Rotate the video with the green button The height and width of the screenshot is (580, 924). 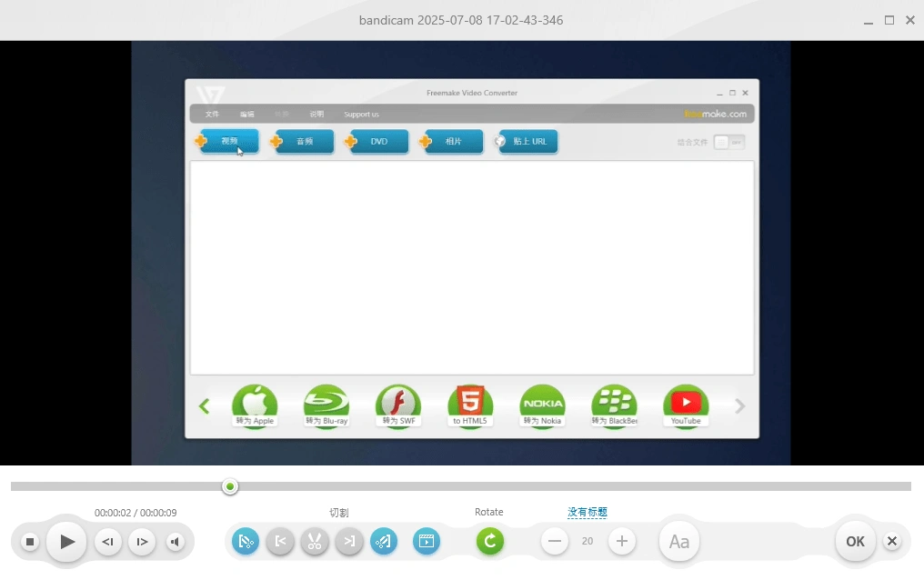pyautogui.click(x=490, y=542)
